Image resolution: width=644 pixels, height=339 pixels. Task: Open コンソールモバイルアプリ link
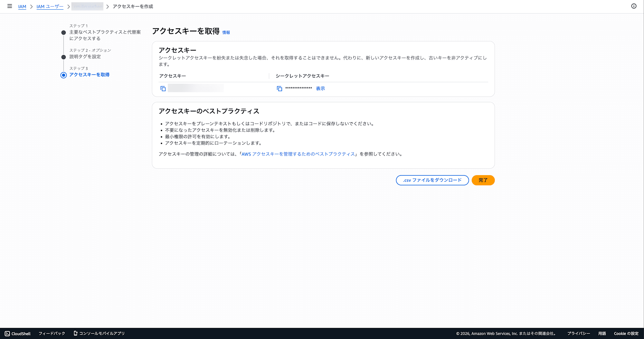99,334
